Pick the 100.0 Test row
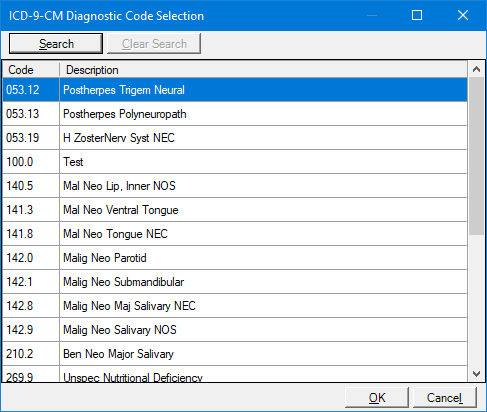Image resolution: width=487 pixels, height=412 pixels. [x=235, y=162]
